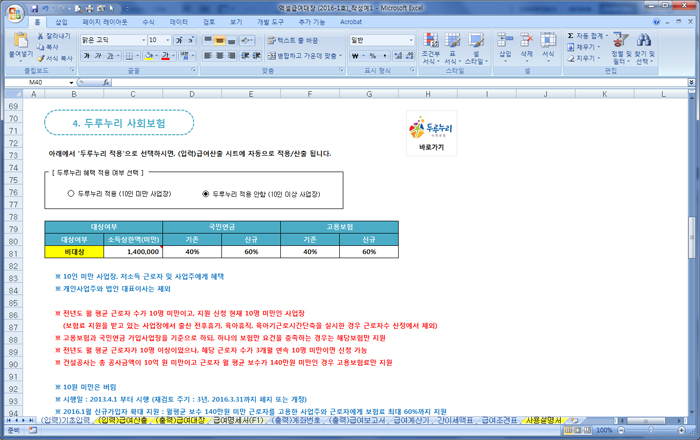Image resolution: width=700 pixels, height=440 pixels.
Task: Activate the Format Painter (서식 복사)
Action: [x=55, y=58]
